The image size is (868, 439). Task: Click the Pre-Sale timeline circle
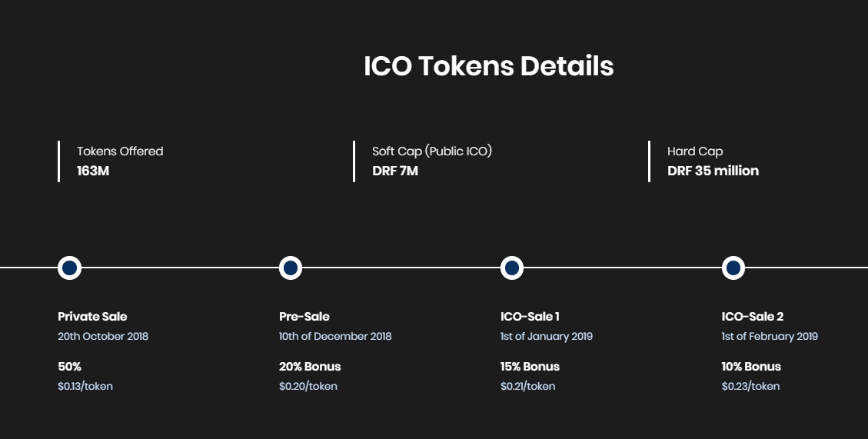coord(290,268)
